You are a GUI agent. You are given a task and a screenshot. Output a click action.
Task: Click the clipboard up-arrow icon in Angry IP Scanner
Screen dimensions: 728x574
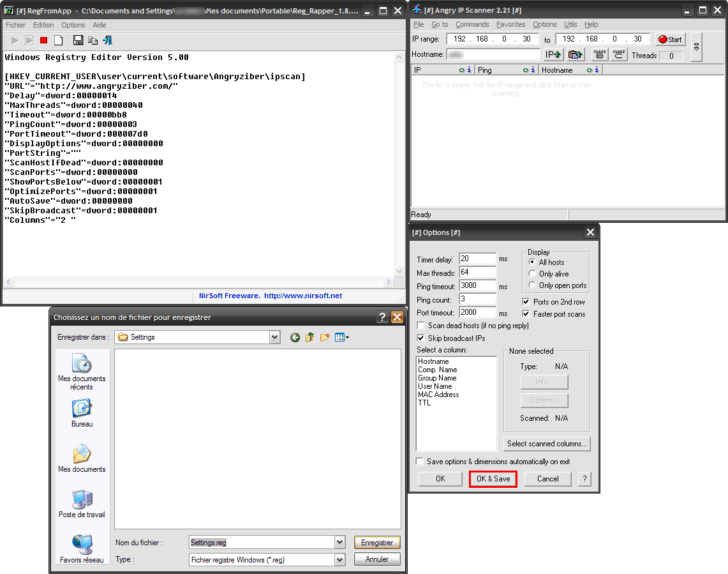576,55
